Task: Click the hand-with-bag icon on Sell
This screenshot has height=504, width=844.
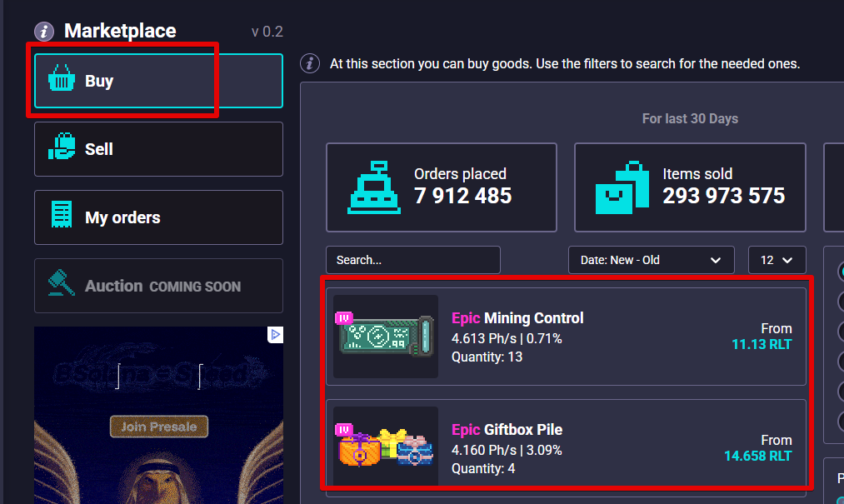Action: 62,147
